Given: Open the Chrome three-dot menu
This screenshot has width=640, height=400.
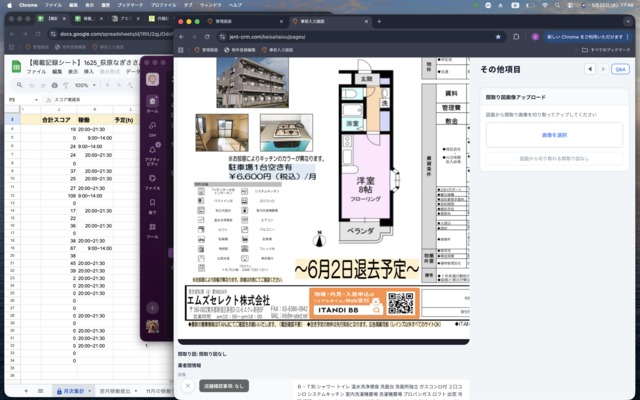Looking at the screenshot, I should point(628,37).
